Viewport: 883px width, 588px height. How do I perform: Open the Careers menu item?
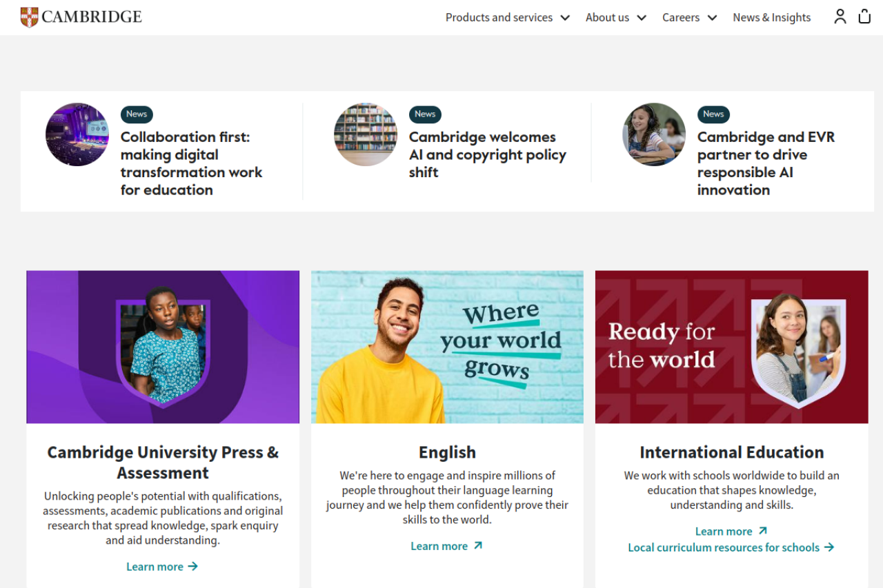point(681,18)
